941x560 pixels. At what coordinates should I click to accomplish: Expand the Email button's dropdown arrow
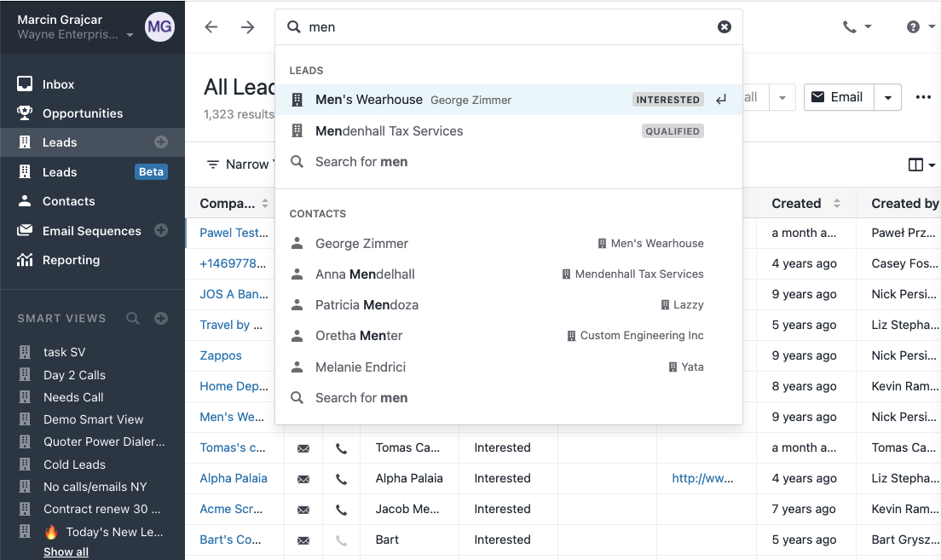pyautogui.click(x=887, y=96)
